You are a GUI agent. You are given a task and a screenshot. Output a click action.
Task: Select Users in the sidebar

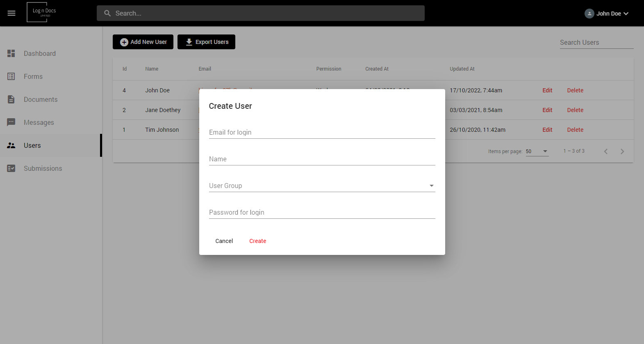pos(51,145)
